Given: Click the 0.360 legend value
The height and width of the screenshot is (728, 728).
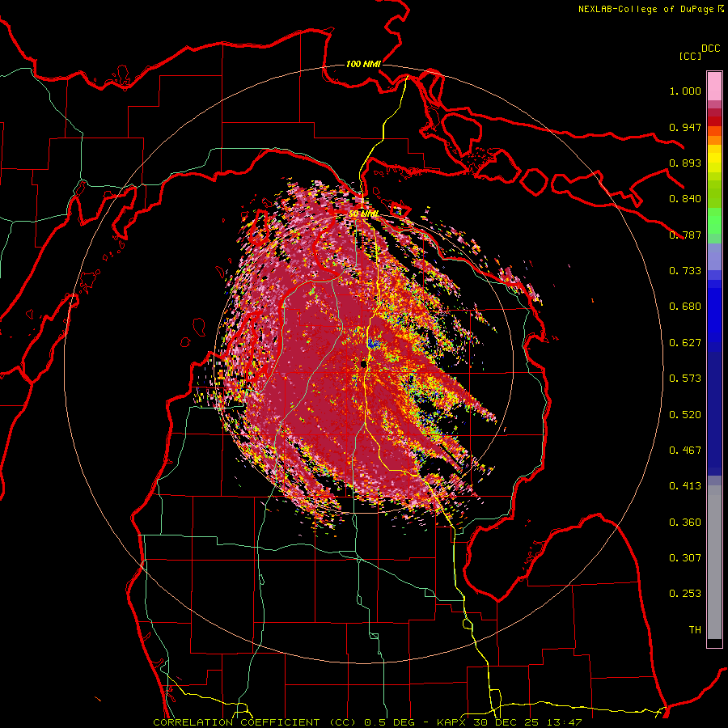Looking at the screenshot, I should (685, 523).
